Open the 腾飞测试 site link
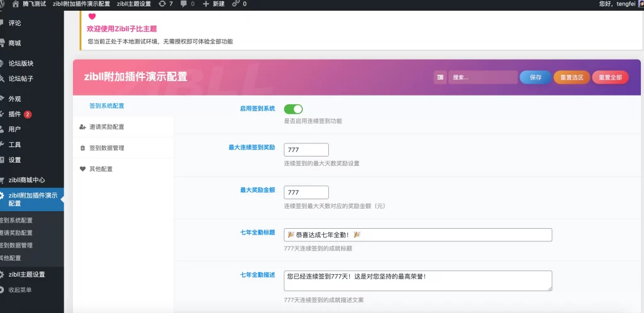Viewport: 644px width, 313px height. click(34, 4)
